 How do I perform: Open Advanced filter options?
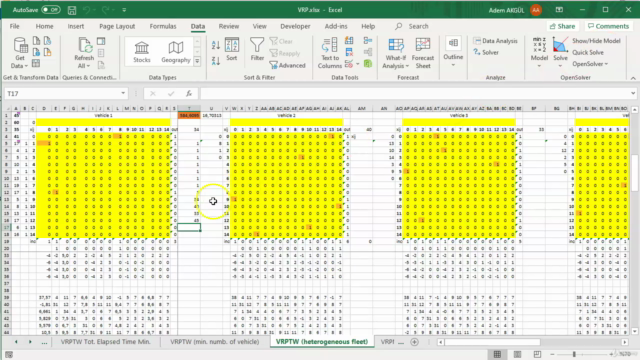[288, 65]
